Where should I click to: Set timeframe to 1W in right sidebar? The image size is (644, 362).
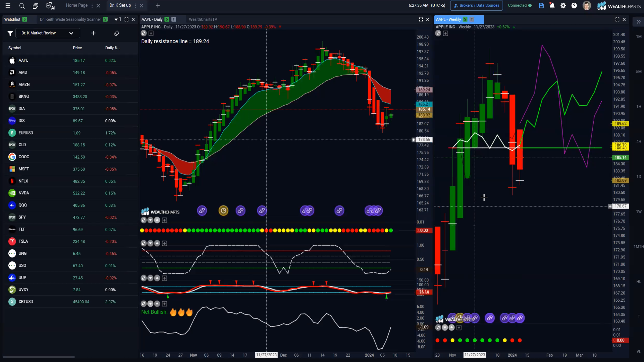point(639,212)
